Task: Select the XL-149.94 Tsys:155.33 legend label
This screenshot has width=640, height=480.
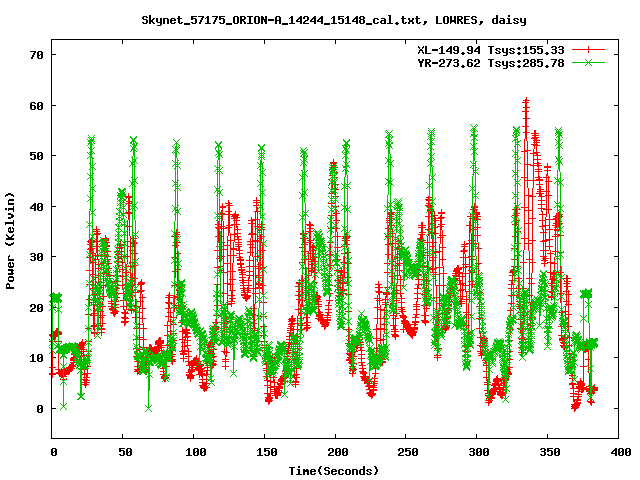Action: click(491, 50)
